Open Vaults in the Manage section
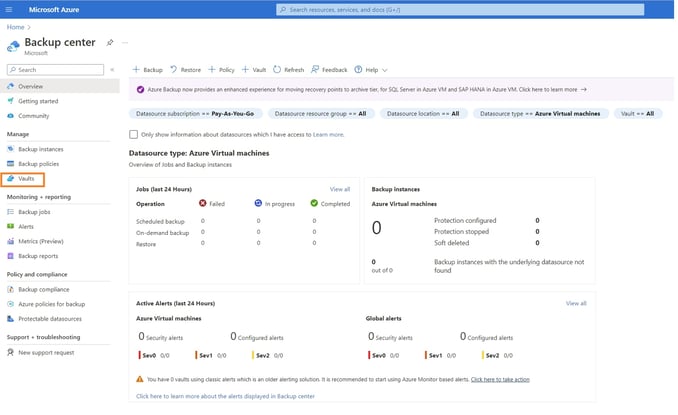The image size is (678, 415). 26,179
